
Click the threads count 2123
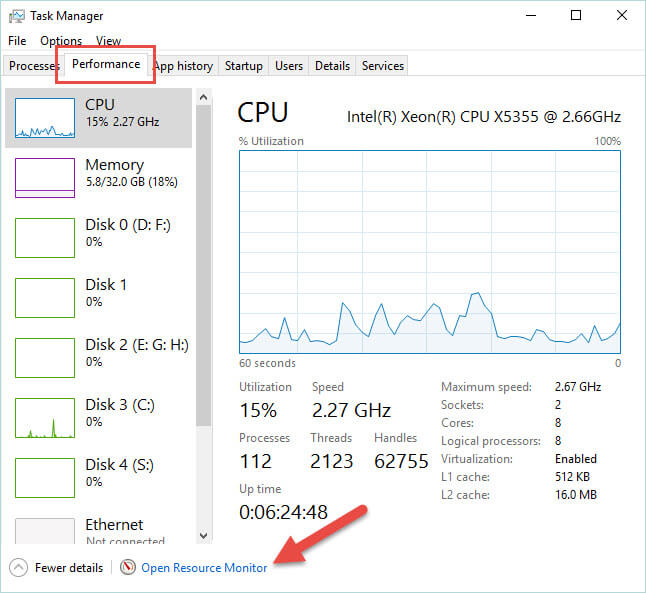pyautogui.click(x=331, y=461)
